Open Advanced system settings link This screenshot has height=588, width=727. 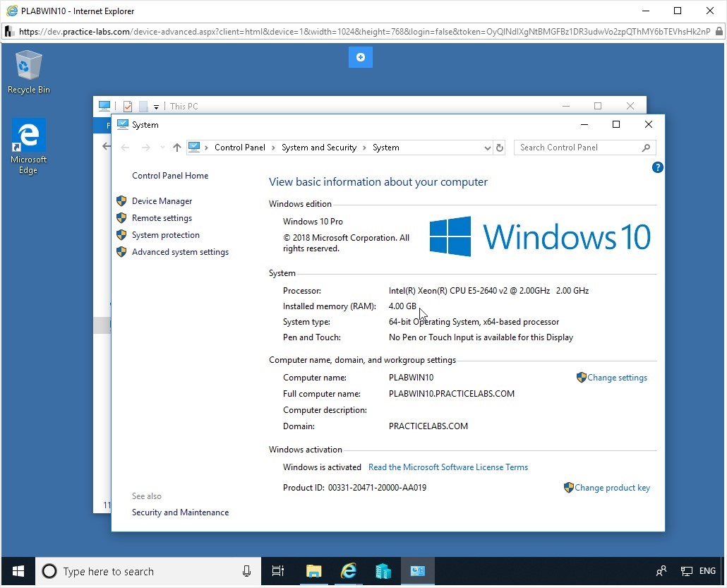click(x=180, y=252)
